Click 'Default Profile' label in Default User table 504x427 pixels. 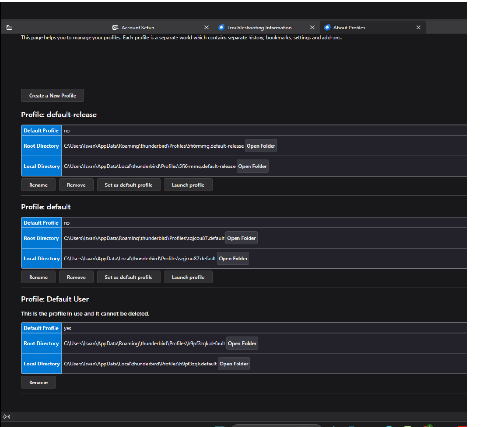point(41,328)
